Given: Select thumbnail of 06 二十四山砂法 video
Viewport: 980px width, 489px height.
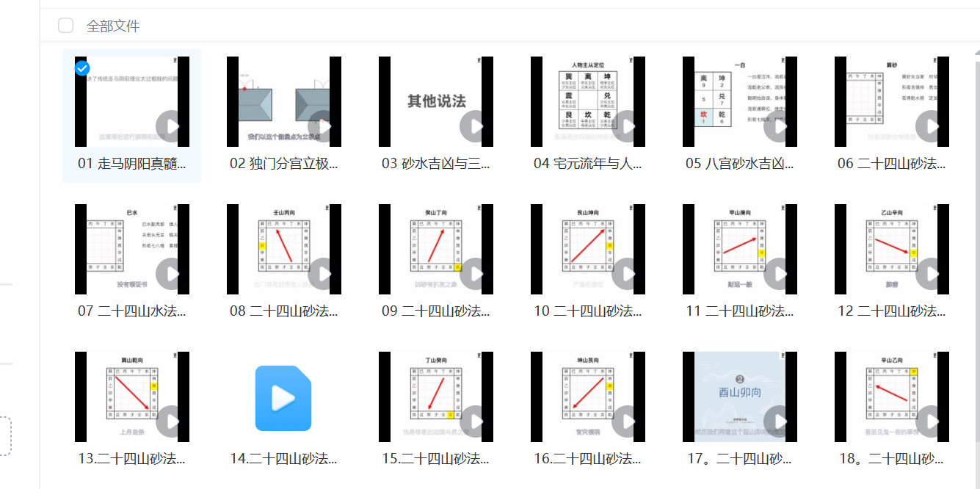Looking at the screenshot, I should (x=892, y=101).
